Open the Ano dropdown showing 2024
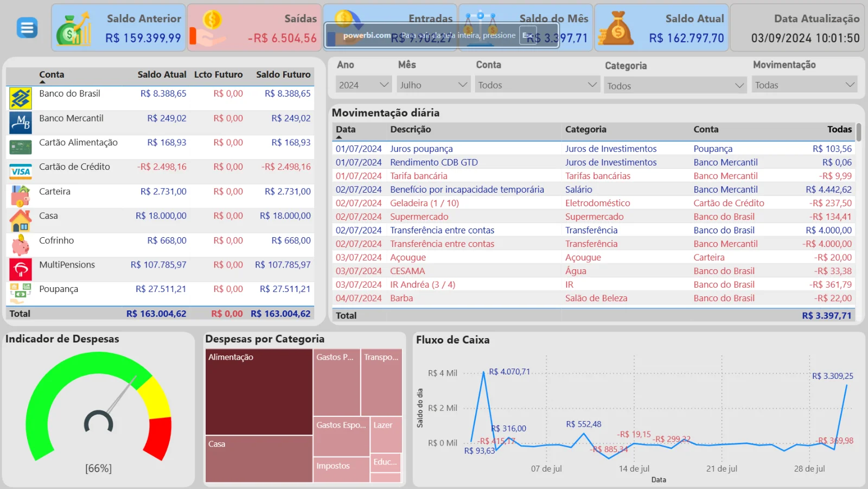868x489 pixels. pos(363,85)
